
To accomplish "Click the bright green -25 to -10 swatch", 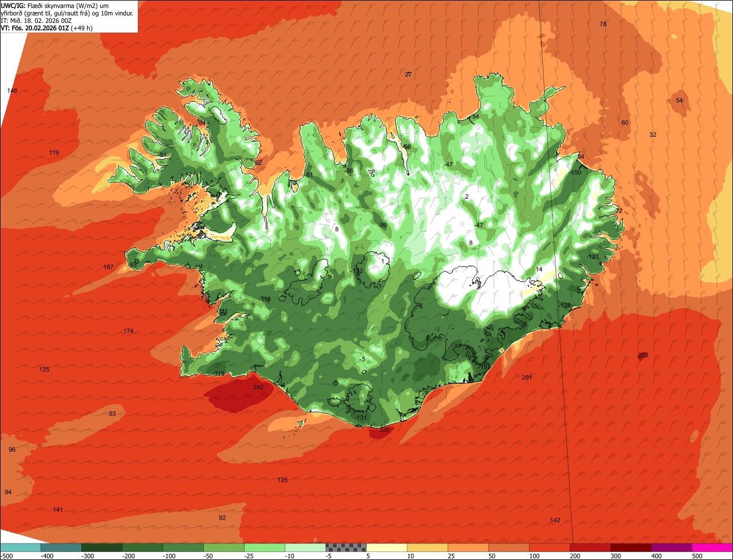I will 265,547.
